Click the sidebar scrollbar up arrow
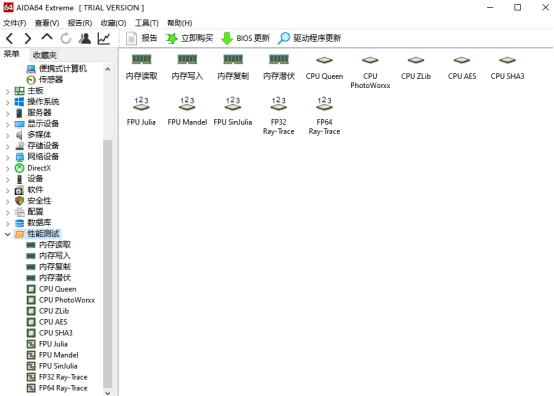 pos(108,69)
